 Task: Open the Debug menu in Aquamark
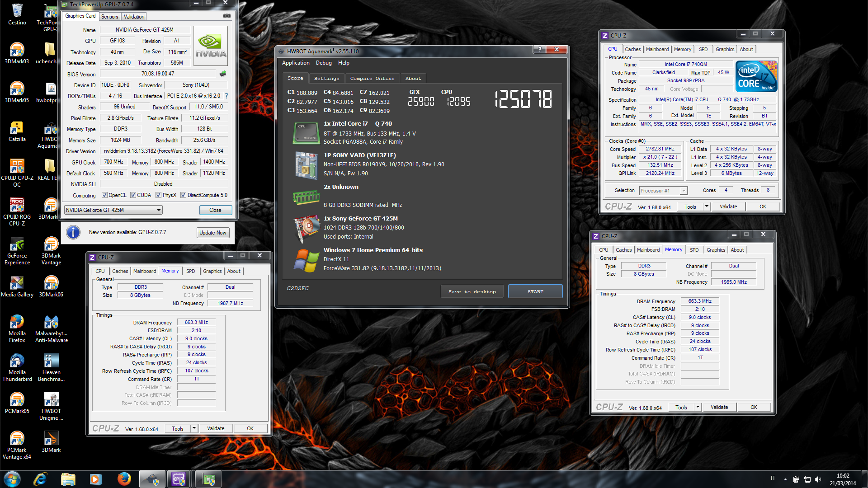(x=324, y=63)
